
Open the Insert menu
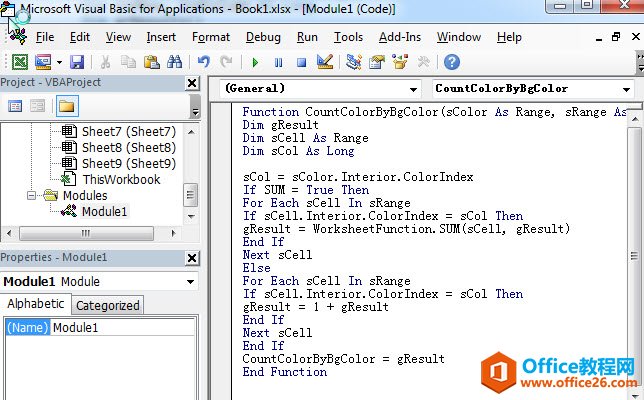tap(161, 37)
